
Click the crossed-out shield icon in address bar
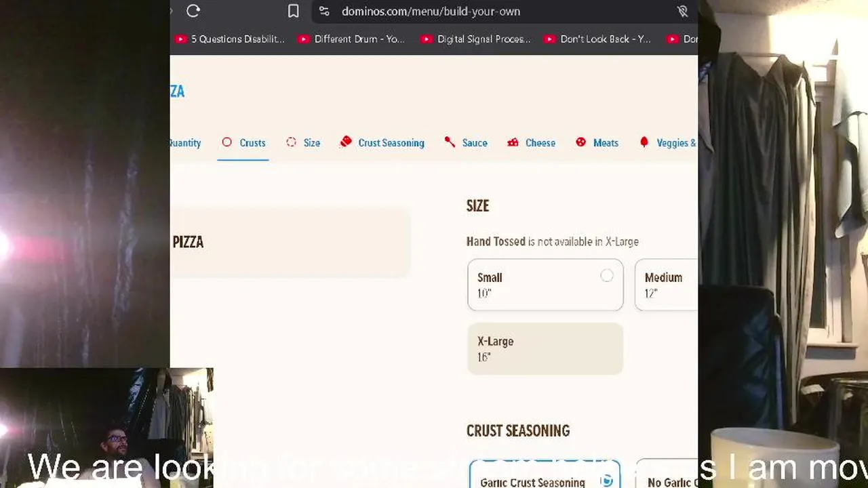(x=683, y=11)
